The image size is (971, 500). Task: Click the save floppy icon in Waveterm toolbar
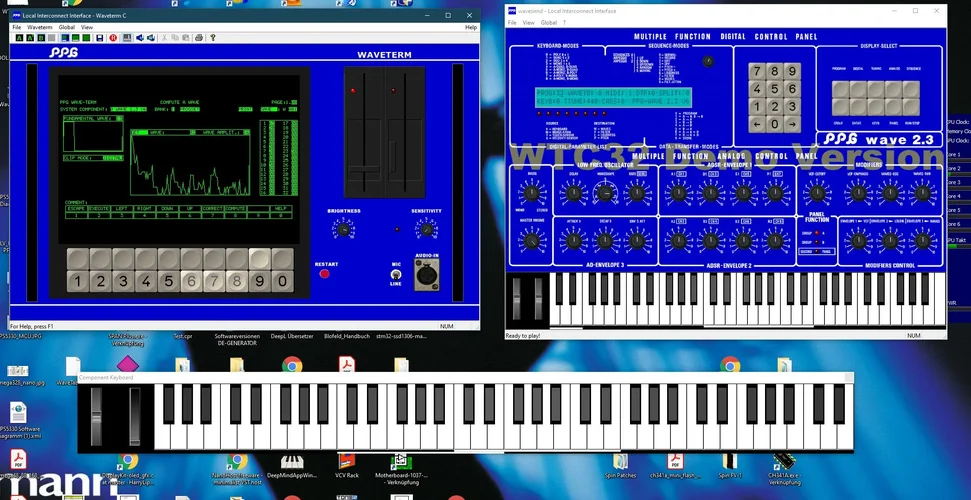(x=100, y=38)
